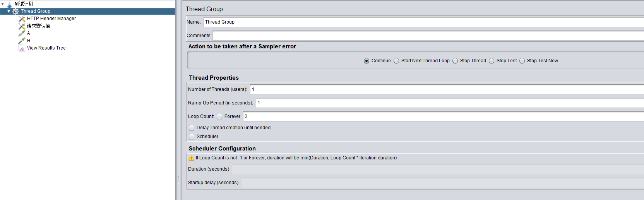644x200 pixels.
Task: Turn on the Scheduler checkbox
Action: (x=192, y=137)
